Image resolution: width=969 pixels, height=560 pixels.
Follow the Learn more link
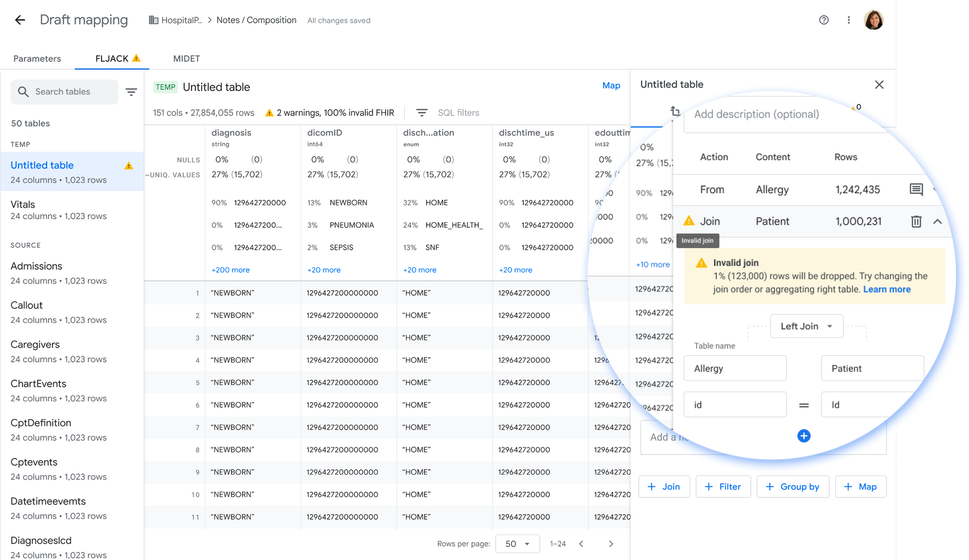[x=886, y=289]
